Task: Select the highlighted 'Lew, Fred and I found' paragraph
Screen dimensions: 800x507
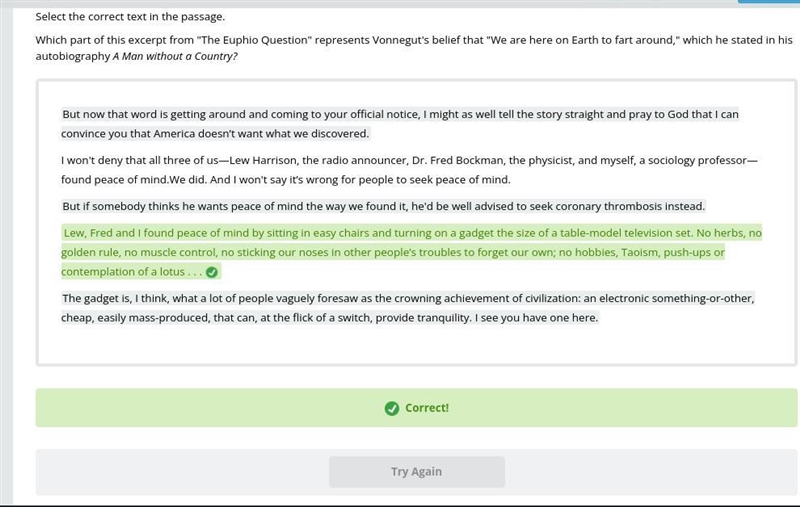Action: 411,252
